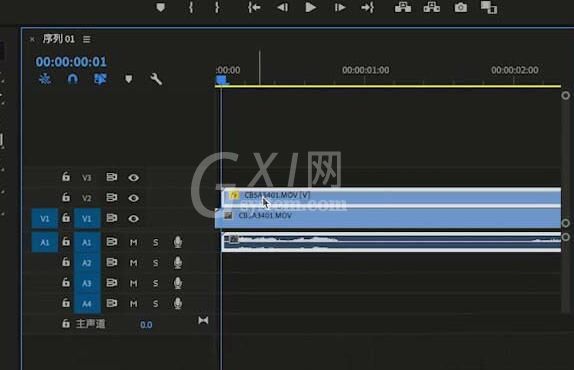This screenshot has width=574, height=370.
Task: Open the comparison view button
Action: click(489, 7)
